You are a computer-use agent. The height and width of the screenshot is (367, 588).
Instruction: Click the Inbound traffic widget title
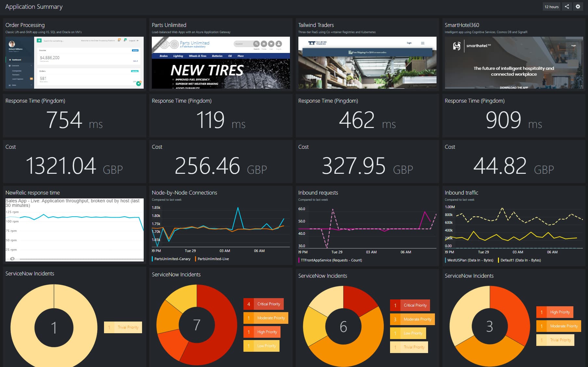click(461, 193)
